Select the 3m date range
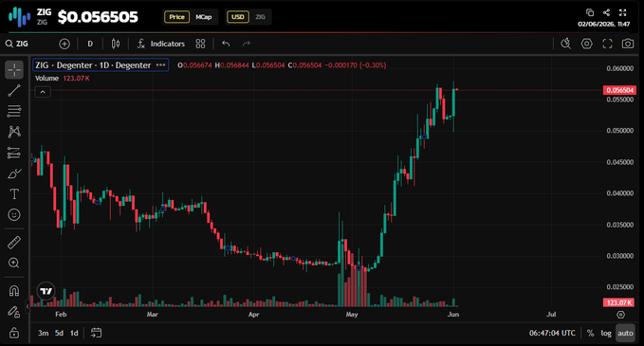The width and height of the screenshot is (644, 346). [x=43, y=333]
